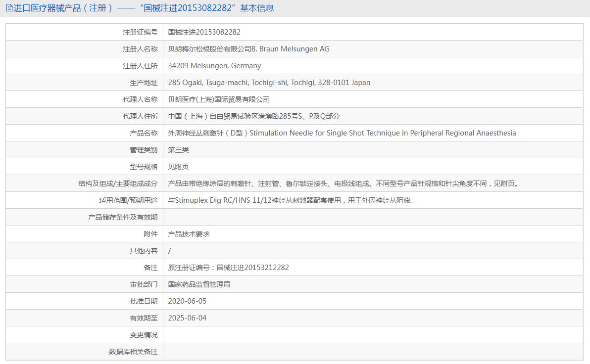Click the 结构及组成/主要组成成分 label
590x364 pixels.
click(x=118, y=183)
